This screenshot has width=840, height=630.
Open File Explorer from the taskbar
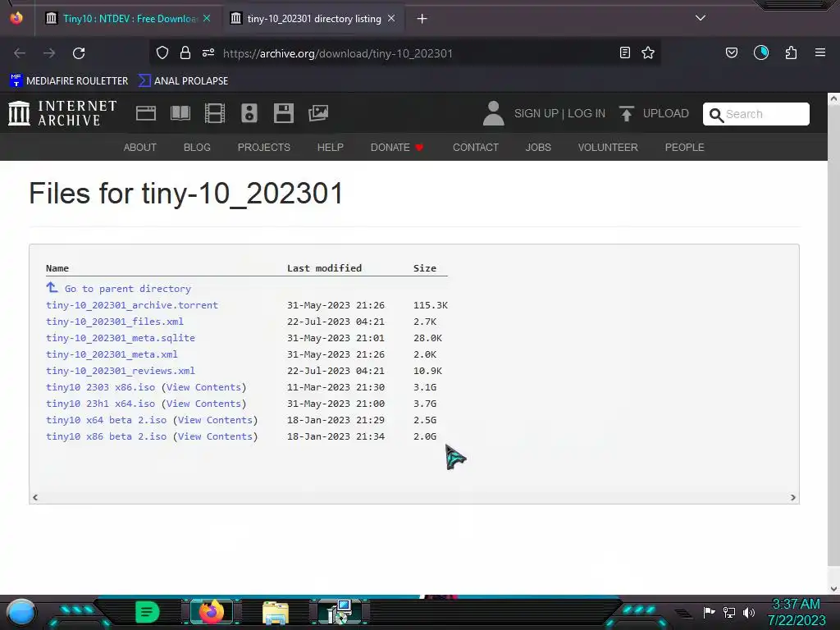click(x=276, y=613)
